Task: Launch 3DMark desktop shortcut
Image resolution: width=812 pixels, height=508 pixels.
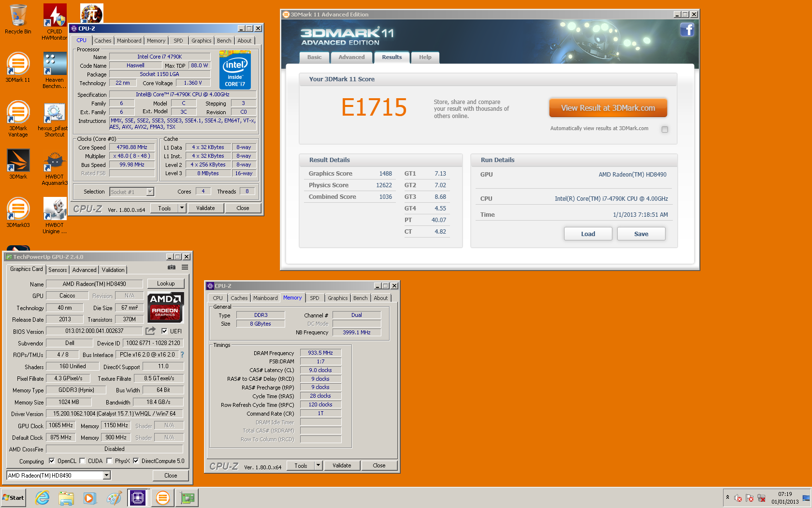Action: point(18,164)
